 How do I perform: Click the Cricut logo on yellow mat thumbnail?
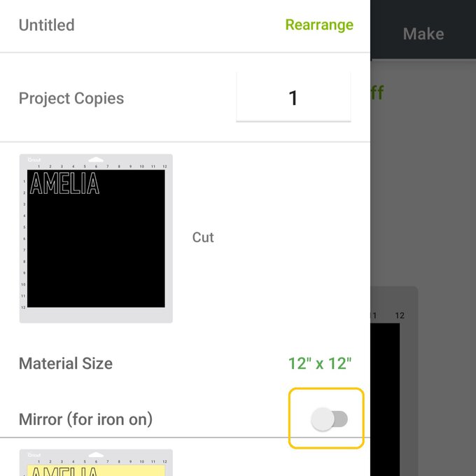pos(34,455)
